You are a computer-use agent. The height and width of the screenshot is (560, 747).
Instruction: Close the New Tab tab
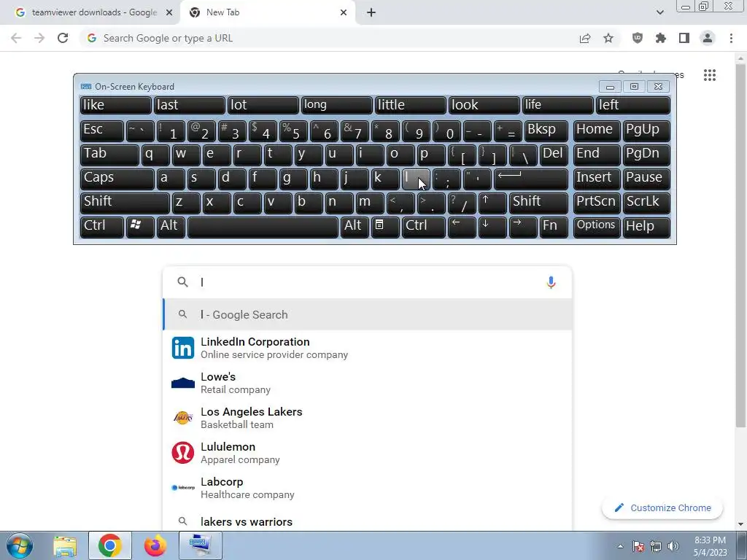pyautogui.click(x=344, y=13)
